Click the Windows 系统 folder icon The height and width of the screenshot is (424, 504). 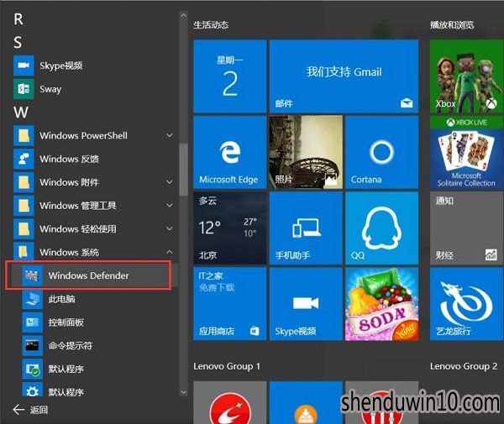coord(24,251)
